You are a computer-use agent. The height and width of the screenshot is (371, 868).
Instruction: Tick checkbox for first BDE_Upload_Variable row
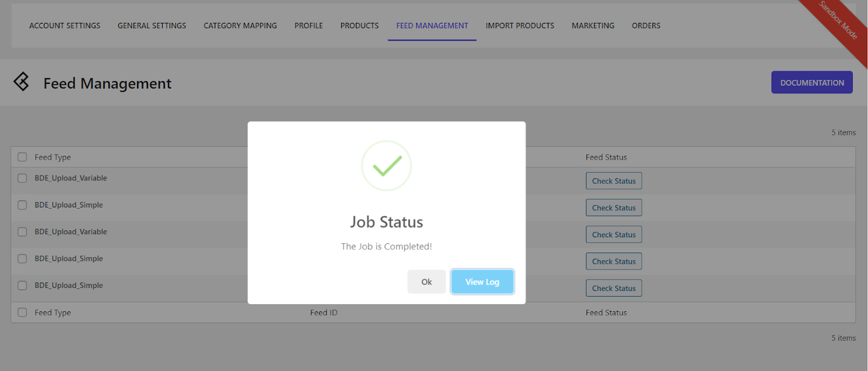[22, 178]
